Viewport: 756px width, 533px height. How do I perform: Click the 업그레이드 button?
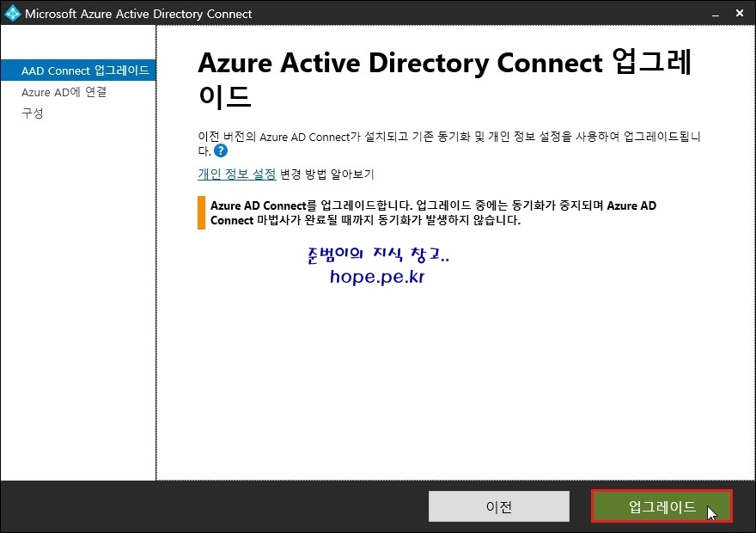point(662,506)
